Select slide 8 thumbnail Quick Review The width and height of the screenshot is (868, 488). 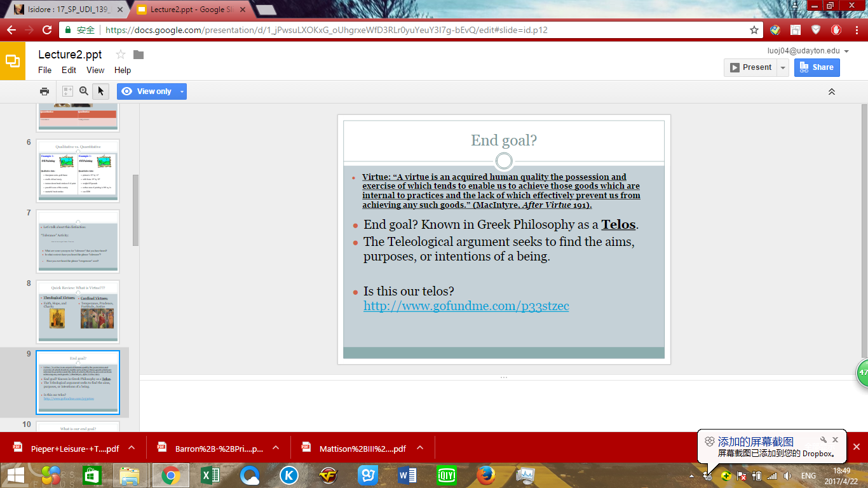point(78,312)
